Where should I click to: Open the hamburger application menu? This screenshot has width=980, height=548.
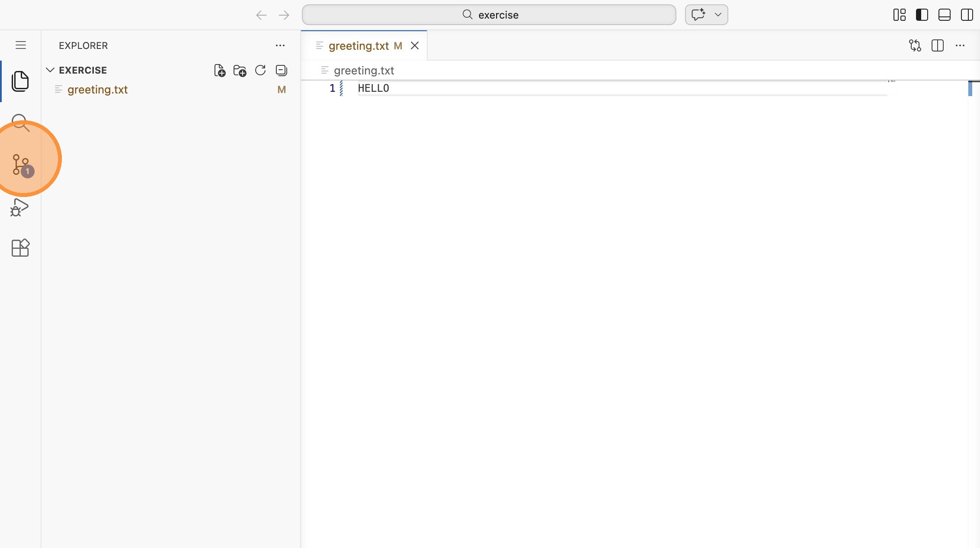[21, 45]
